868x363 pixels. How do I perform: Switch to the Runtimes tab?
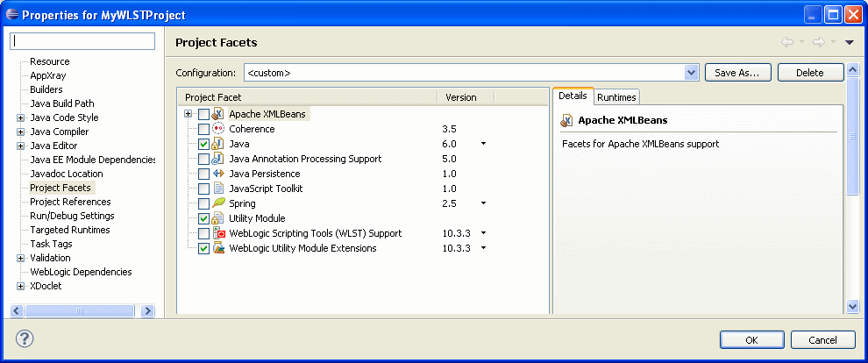click(x=616, y=97)
